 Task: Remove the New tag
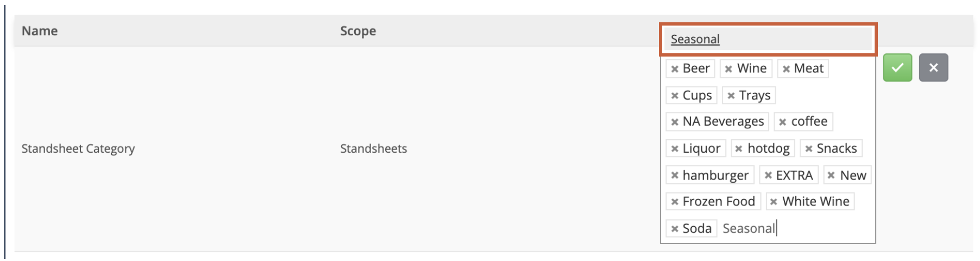pos(831,175)
